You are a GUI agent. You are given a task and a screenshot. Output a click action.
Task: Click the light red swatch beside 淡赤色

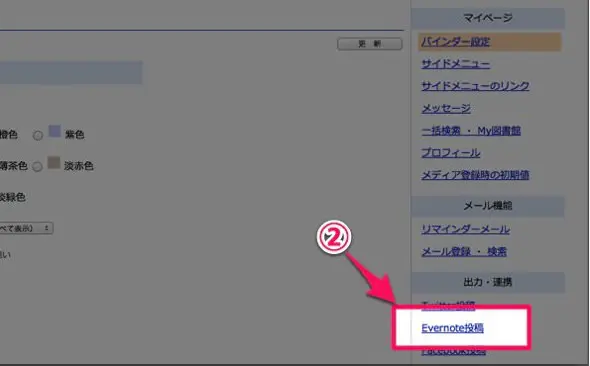[x=54, y=162]
